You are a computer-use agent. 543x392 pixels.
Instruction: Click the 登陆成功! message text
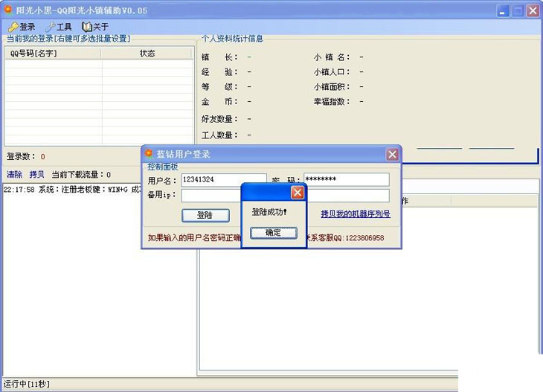click(269, 212)
